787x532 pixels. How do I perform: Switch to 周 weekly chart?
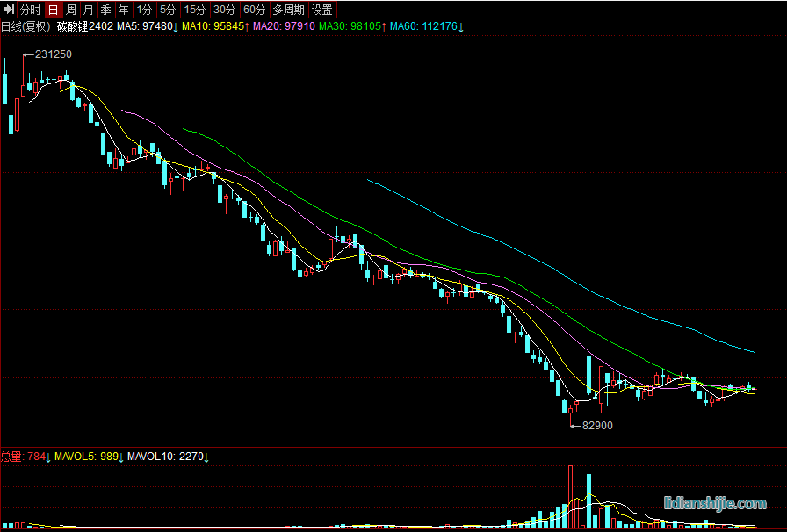click(70, 10)
